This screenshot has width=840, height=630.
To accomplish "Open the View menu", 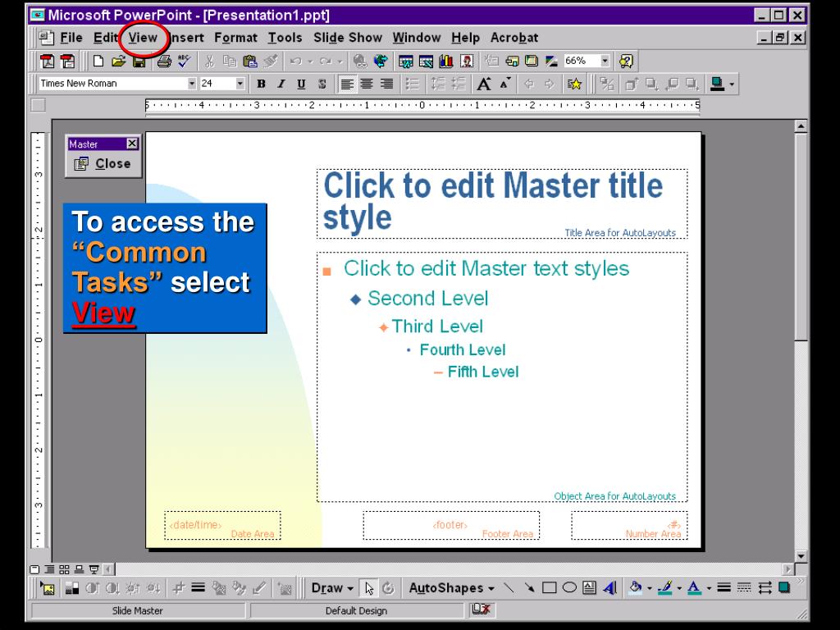I will tap(143, 38).
